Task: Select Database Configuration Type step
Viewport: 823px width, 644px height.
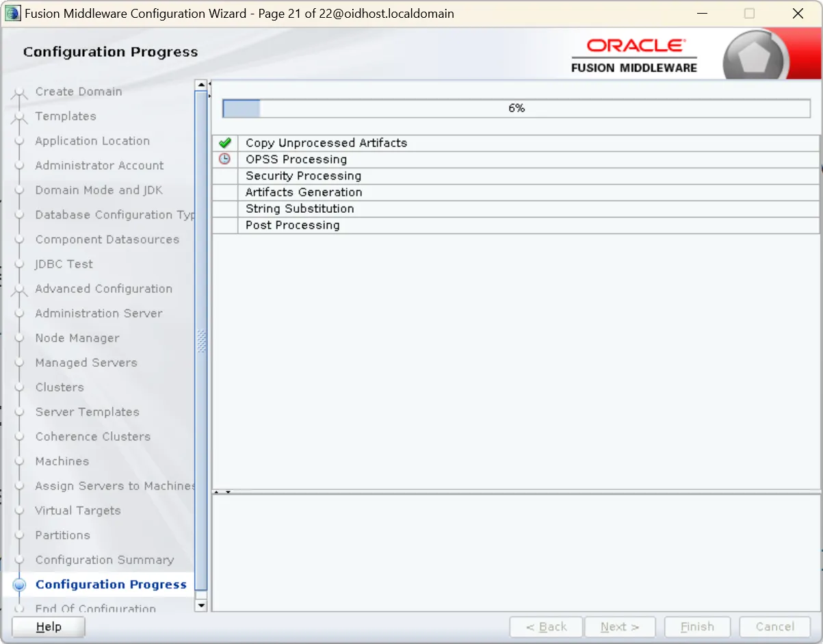Action: 115,215
